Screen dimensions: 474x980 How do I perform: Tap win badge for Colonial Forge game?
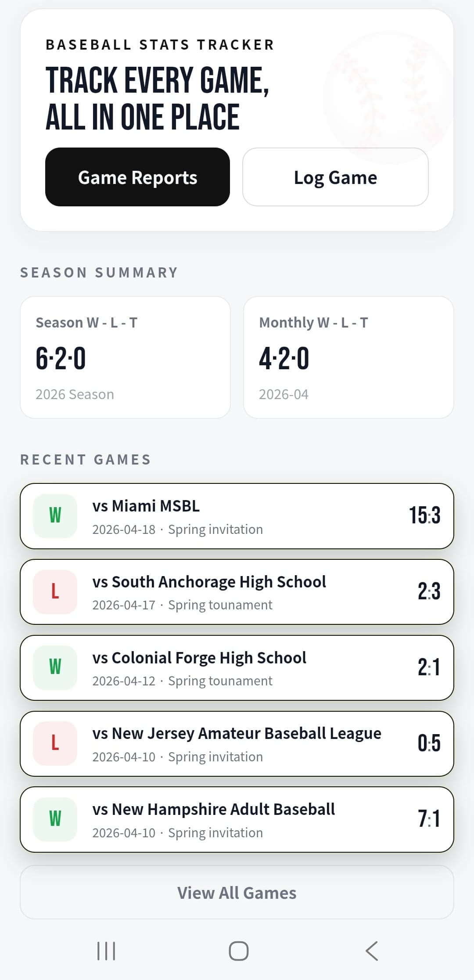(55, 668)
